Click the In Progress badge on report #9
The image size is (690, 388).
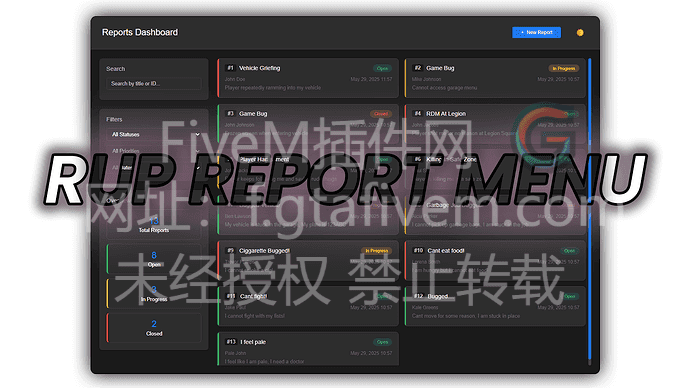377,251
